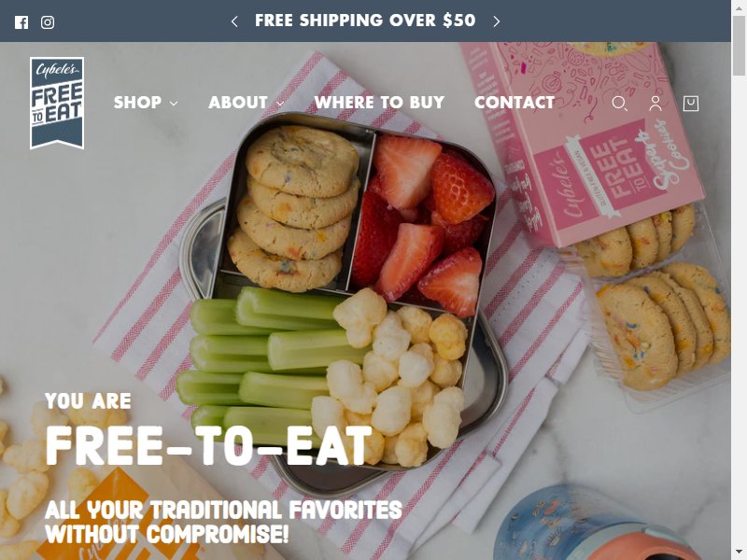Click the Cybele's Free to Eat logo
The width and height of the screenshot is (747, 560).
point(57,103)
